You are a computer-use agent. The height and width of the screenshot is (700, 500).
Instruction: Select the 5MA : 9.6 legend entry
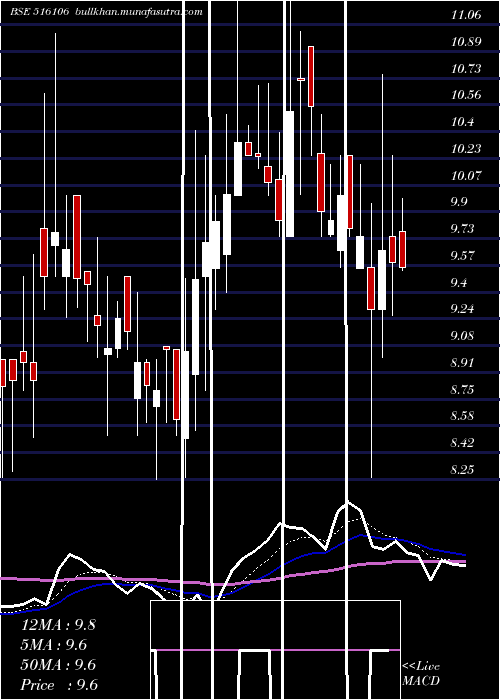click(x=54, y=645)
